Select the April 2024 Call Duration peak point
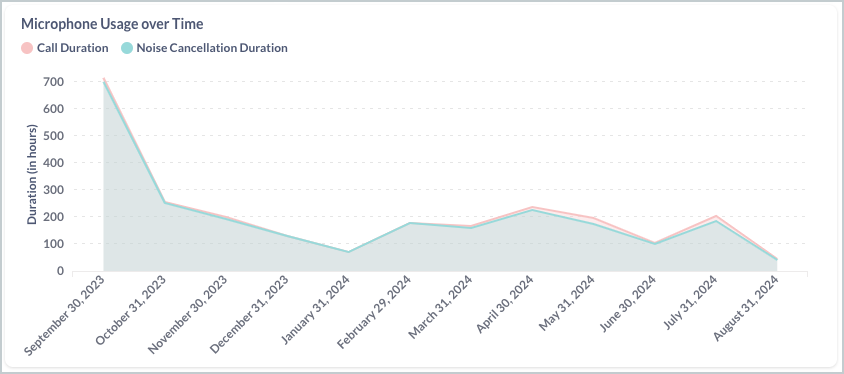This screenshot has width=844, height=374. pyautogui.click(x=532, y=207)
